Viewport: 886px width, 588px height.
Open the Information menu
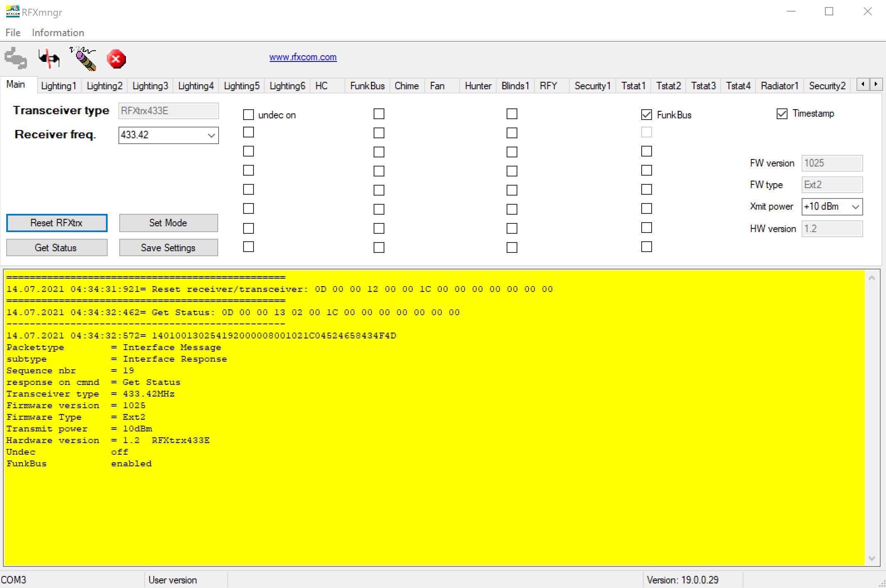tap(58, 32)
